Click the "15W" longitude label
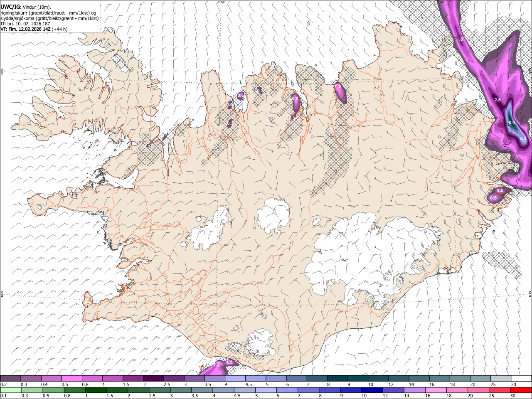Image resolution: width=532 pixels, height=399 pixels. [x=441, y=2]
